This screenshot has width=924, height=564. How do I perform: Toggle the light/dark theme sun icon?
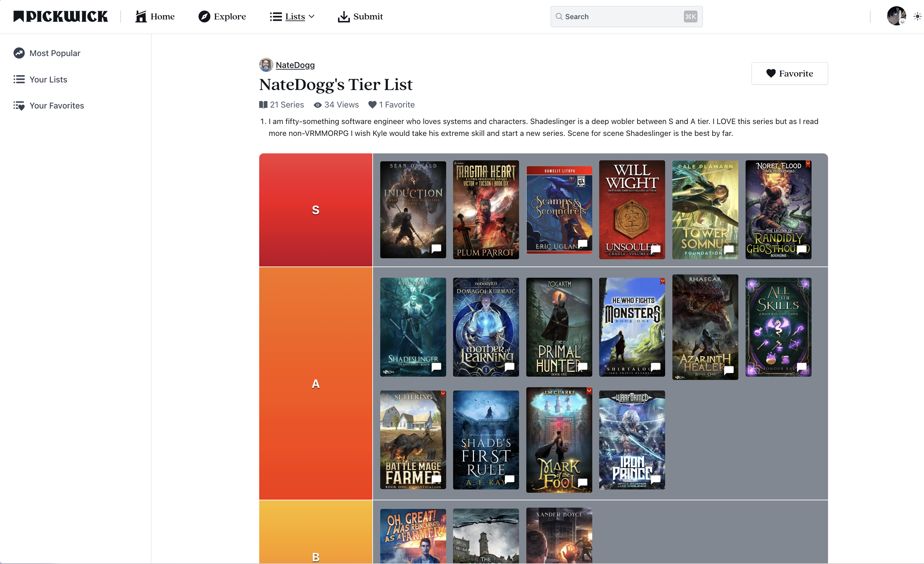click(917, 16)
